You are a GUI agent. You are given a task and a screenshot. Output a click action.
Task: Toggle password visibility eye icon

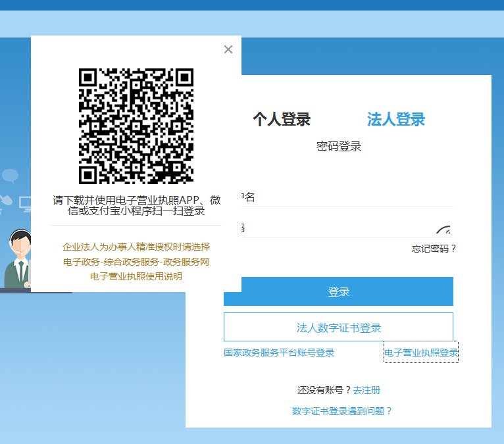(445, 232)
